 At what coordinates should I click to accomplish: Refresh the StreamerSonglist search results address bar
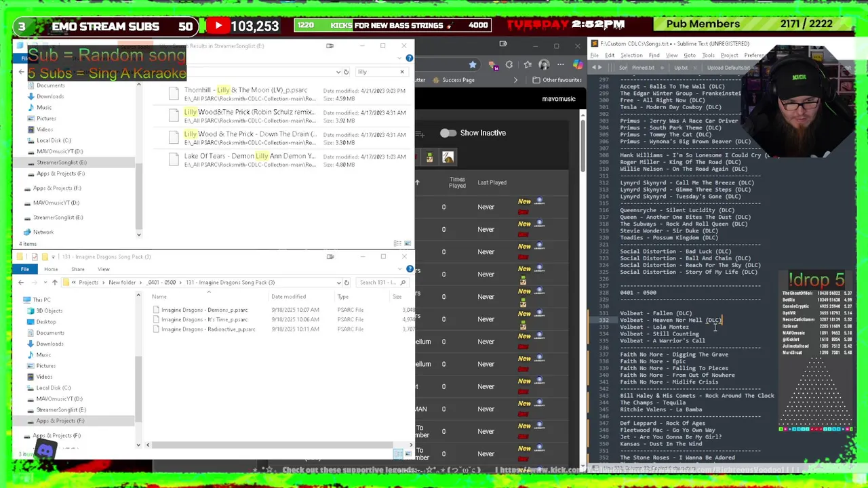(x=346, y=72)
